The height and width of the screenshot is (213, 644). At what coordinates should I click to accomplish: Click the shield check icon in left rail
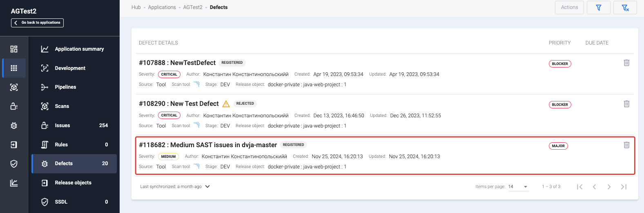pos(14,164)
